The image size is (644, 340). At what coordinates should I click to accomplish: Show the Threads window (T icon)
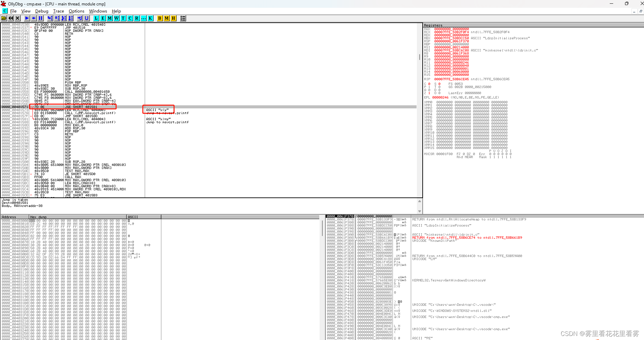[x=123, y=18]
